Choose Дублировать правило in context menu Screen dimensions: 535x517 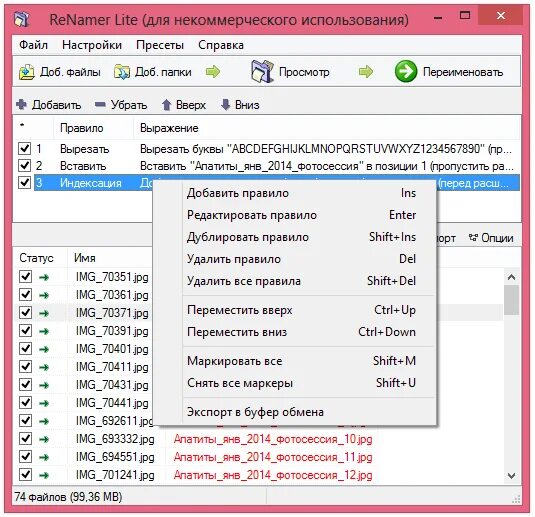[295, 237]
